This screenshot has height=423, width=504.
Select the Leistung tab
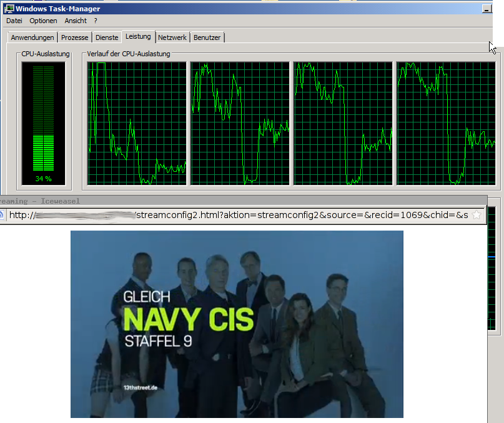138,37
